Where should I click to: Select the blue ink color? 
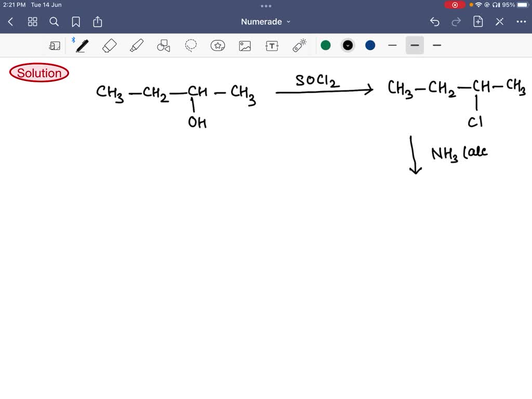point(369,45)
